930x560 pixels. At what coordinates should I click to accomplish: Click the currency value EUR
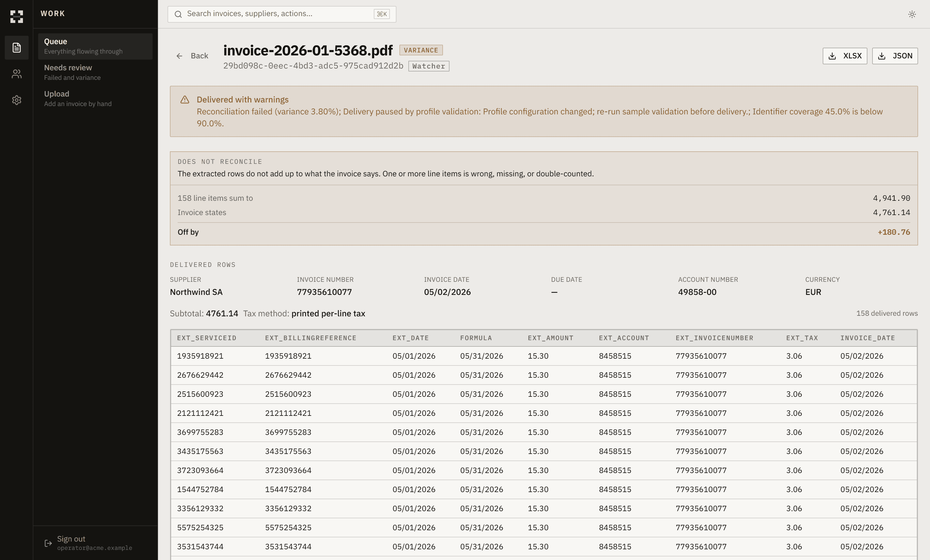813,292
